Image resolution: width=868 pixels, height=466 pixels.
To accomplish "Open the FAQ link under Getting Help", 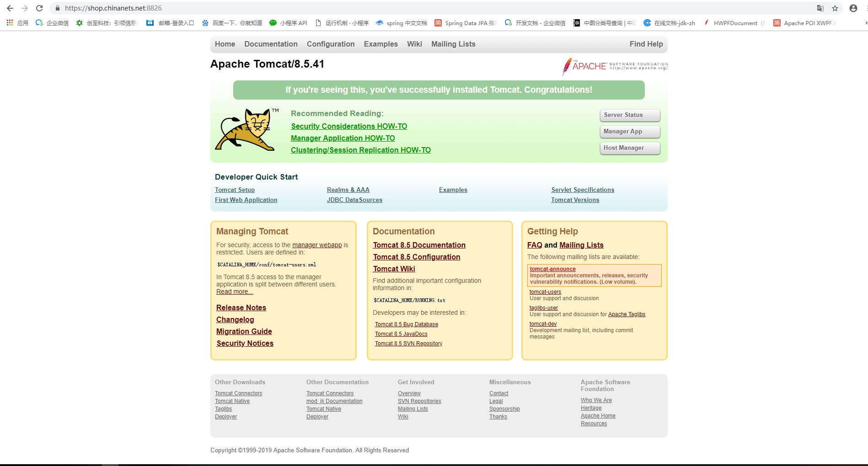I will click(x=535, y=245).
